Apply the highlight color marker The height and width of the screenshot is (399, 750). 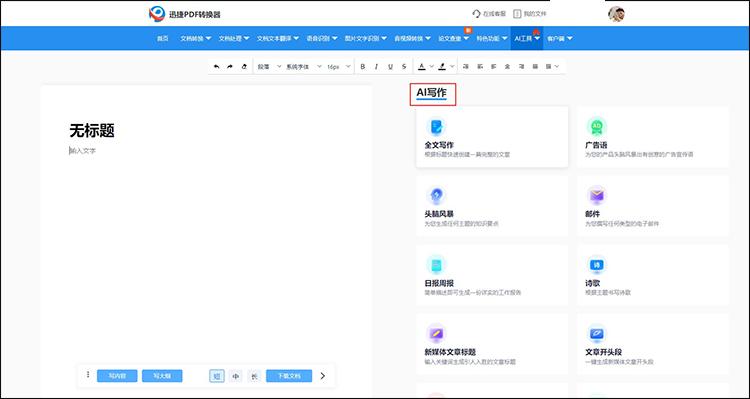[442, 66]
